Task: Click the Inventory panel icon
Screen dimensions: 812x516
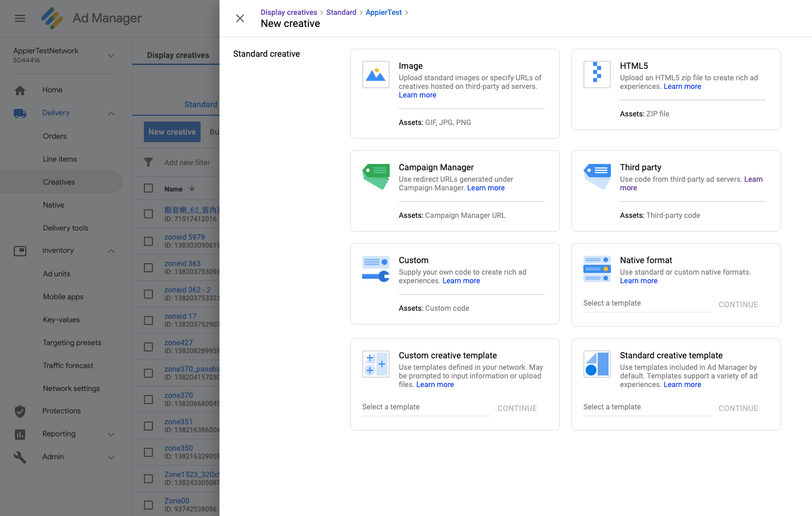Action: 20,251
